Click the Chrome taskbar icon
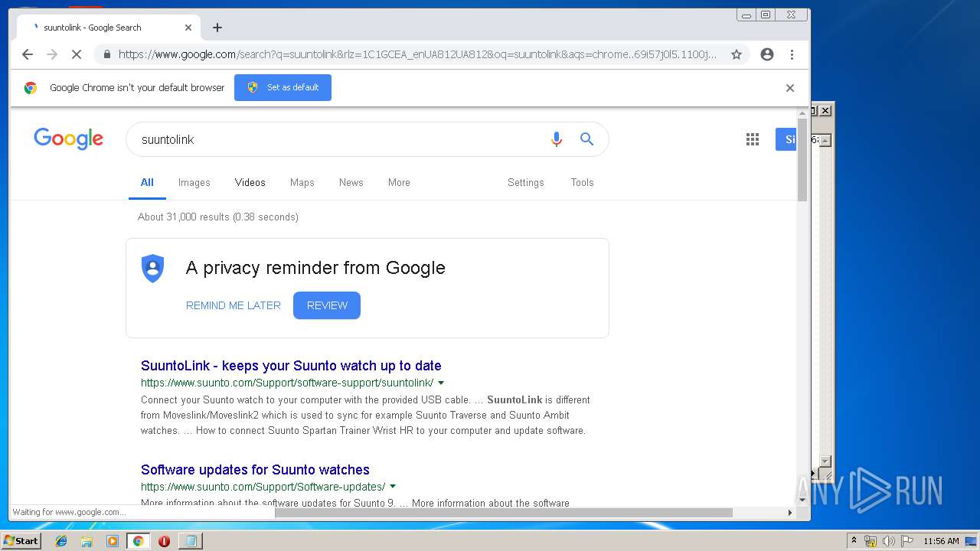Viewport: 980px width, 551px height. click(x=139, y=541)
